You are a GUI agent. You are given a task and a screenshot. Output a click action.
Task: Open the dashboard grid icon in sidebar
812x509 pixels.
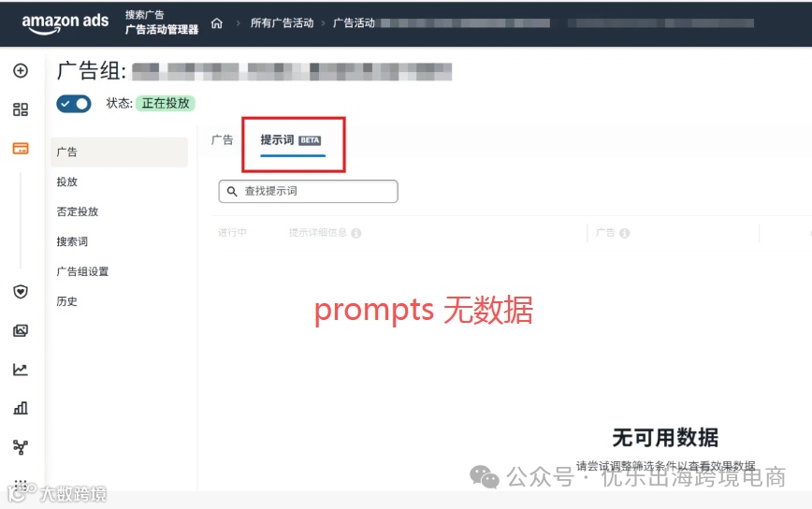pyautogui.click(x=21, y=109)
